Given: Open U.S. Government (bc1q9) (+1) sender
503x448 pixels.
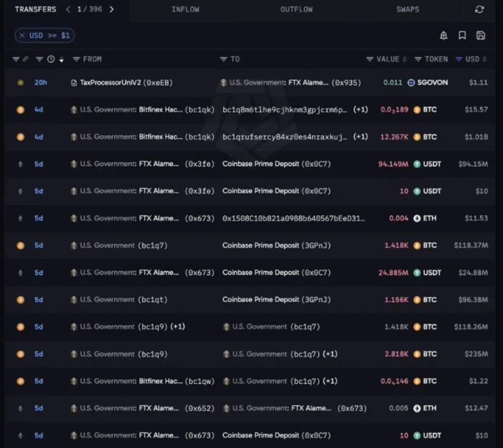Looking at the screenshot, I should (x=132, y=327).
